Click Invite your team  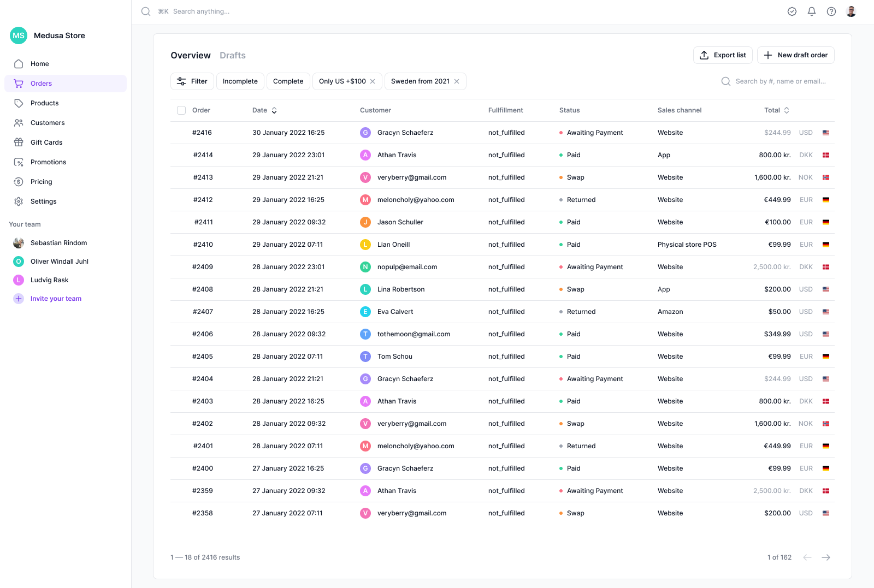coord(56,298)
